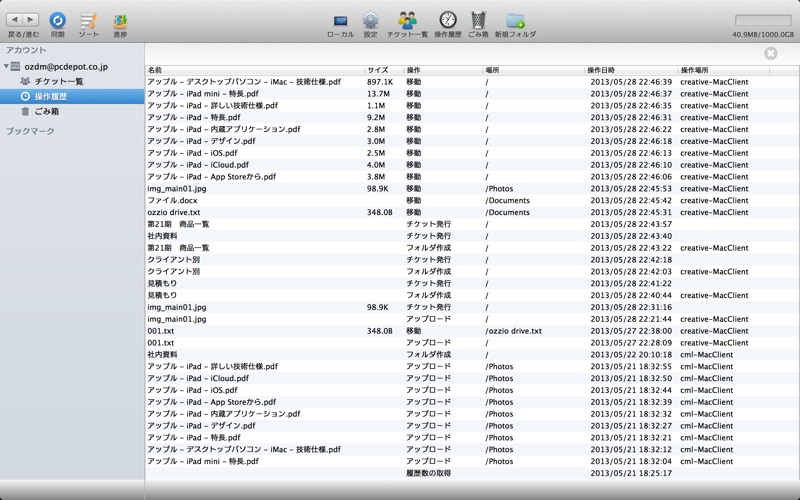This screenshot has height=500, width=800.
Task: Create 新規フォルダ new folder
Action: click(515, 20)
